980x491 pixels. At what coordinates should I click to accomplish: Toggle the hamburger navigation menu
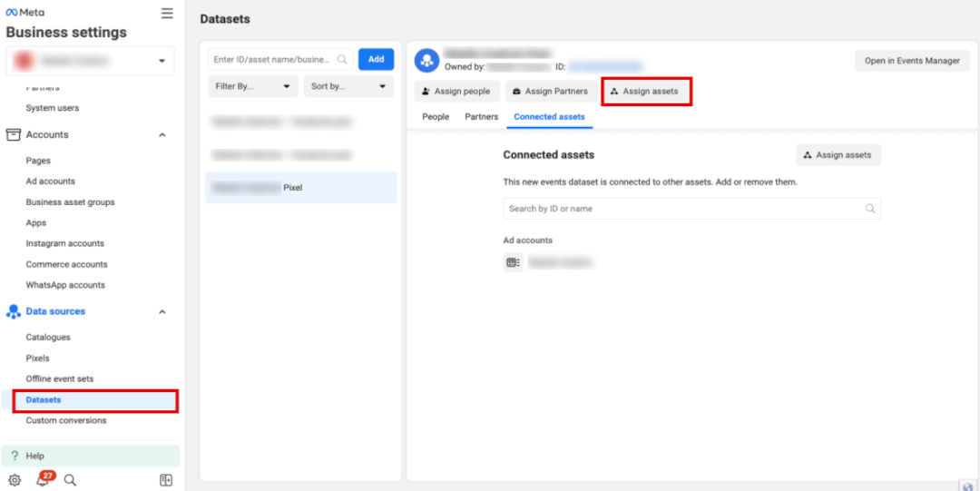point(167,13)
